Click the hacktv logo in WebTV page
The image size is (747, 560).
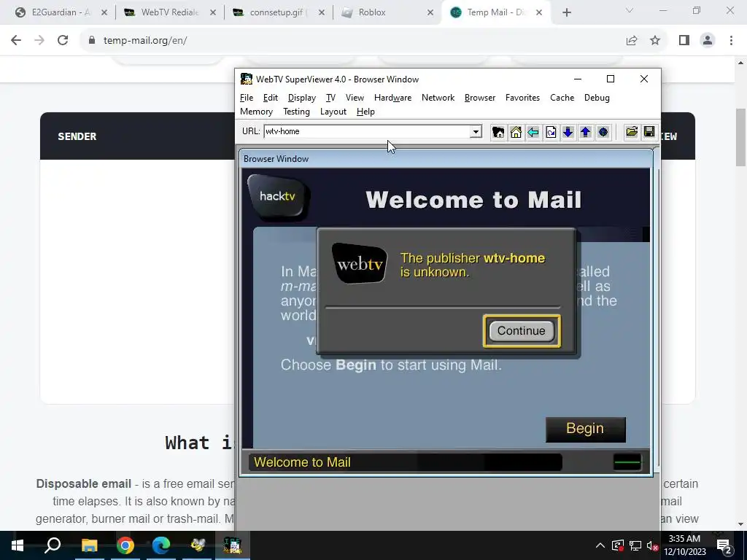278,196
